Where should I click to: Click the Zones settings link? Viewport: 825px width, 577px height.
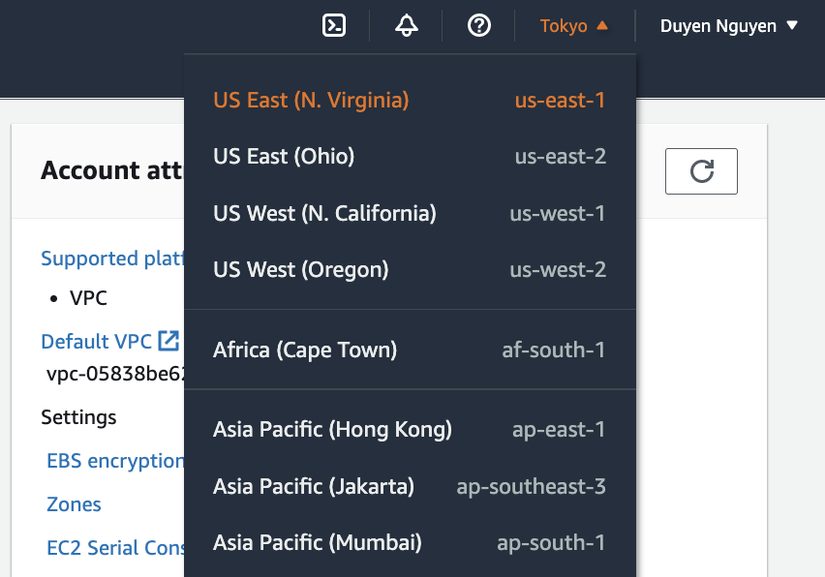[x=73, y=504]
